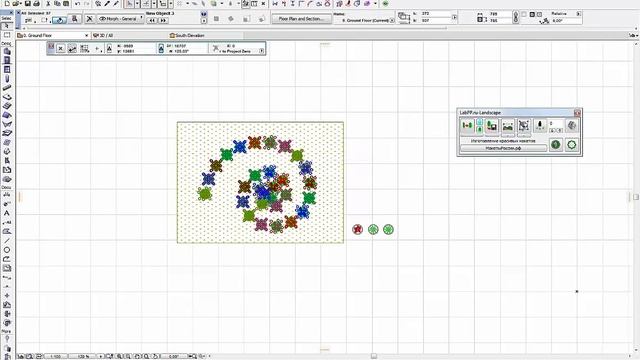Open the Morph - General layer dropdown
The height and width of the screenshot is (360, 640).
120,19
